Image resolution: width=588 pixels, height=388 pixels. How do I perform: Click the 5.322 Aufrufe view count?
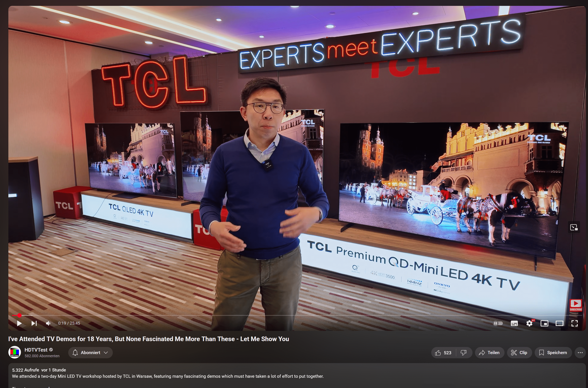(x=26, y=370)
